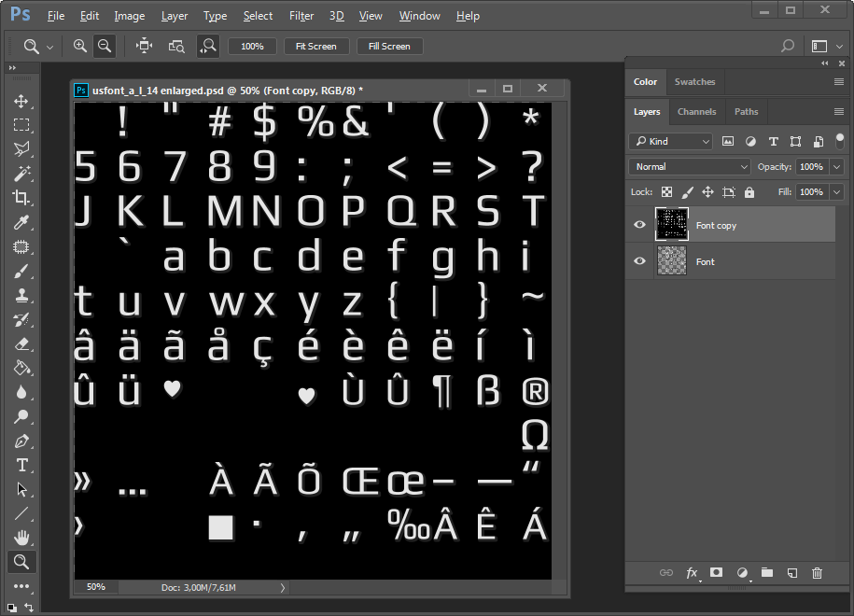Toggle Zoom All Windows option
The height and width of the screenshot is (616, 854).
point(175,47)
